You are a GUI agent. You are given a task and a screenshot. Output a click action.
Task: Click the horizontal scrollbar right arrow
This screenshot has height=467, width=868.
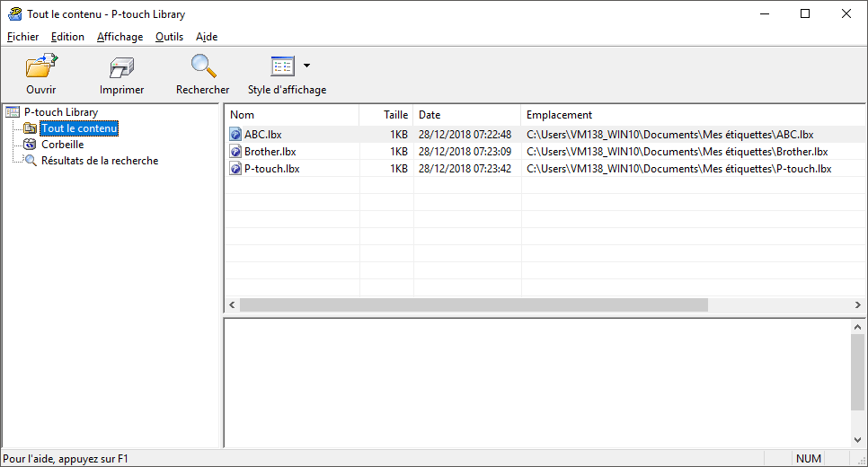pos(857,304)
